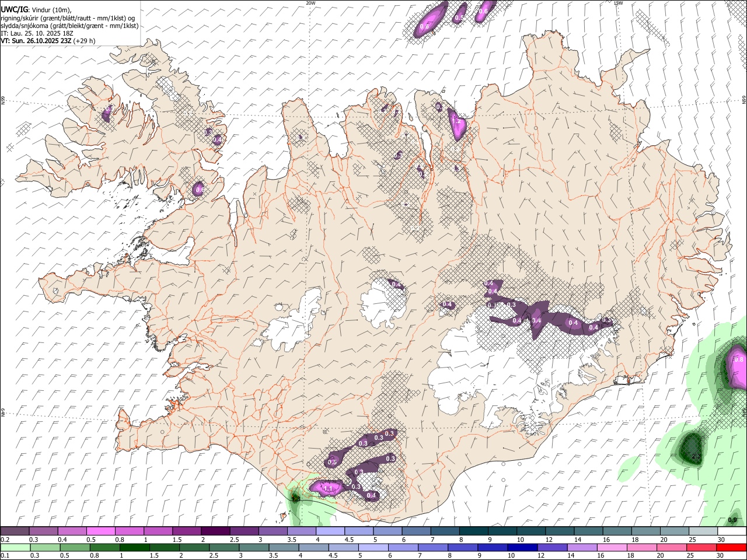Image resolution: width=747 pixels, height=560 pixels.
Task: Click the 'rigning/skúrir' description line
Action: click(x=68, y=18)
